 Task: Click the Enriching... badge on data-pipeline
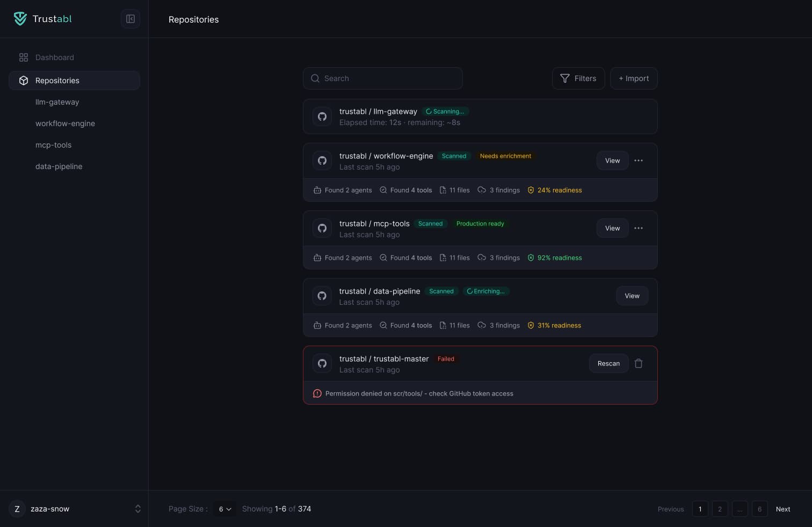coord(485,291)
